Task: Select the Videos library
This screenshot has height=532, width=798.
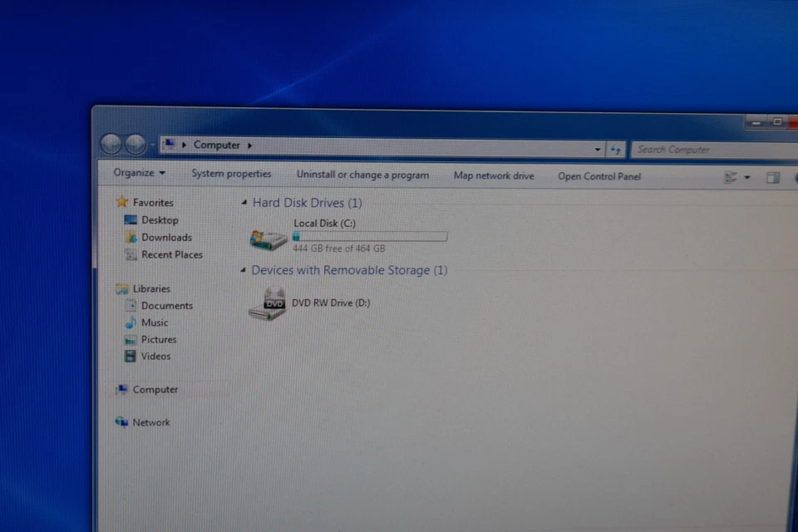Action: [x=155, y=356]
